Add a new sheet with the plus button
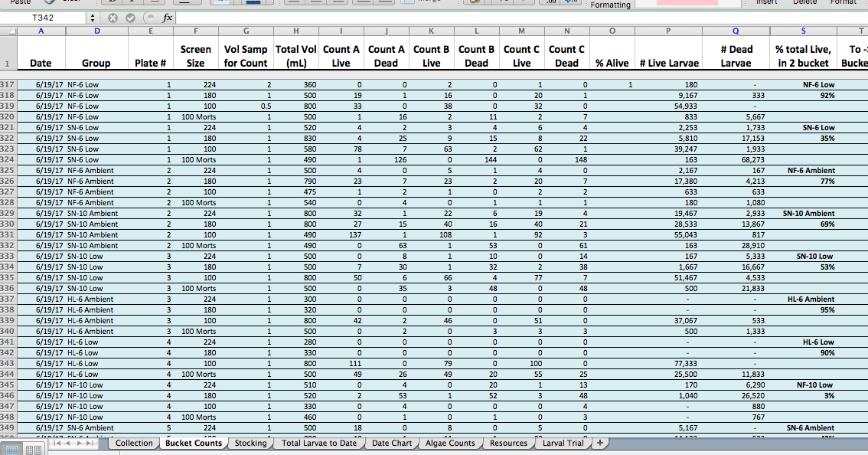The height and width of the screenshot is (455, 868). point(599,443)
